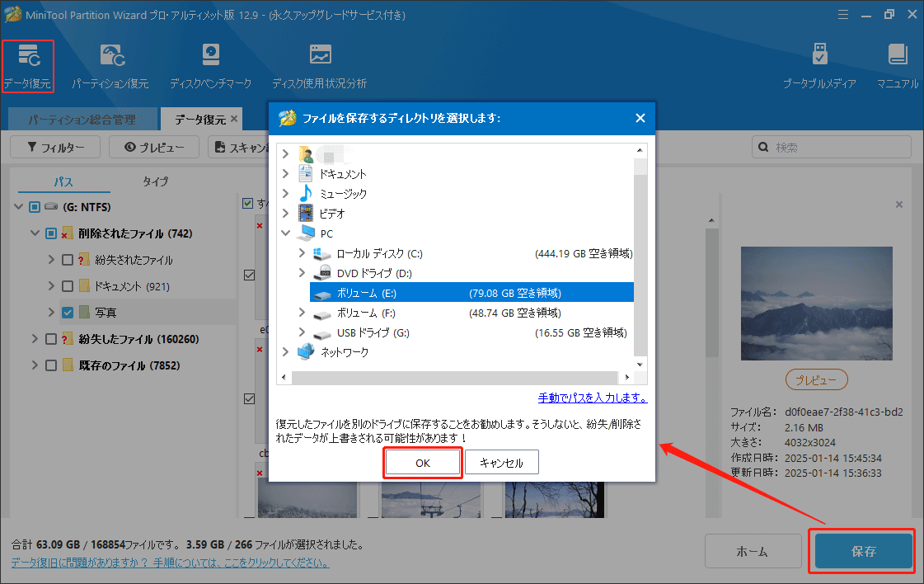Viewport: 924px width, 584px height.
Task: Close the データ復元 tab
Action: tap(234, 119)
